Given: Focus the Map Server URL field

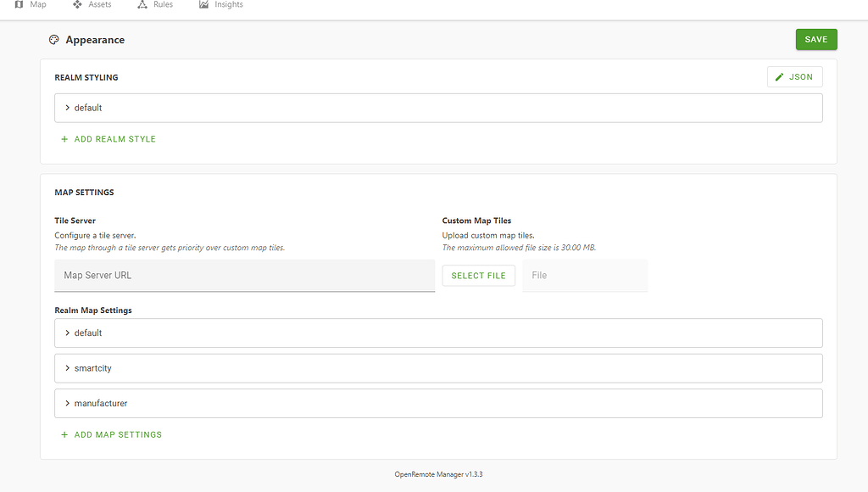Looking at the screenshot, I should point(245,276).
